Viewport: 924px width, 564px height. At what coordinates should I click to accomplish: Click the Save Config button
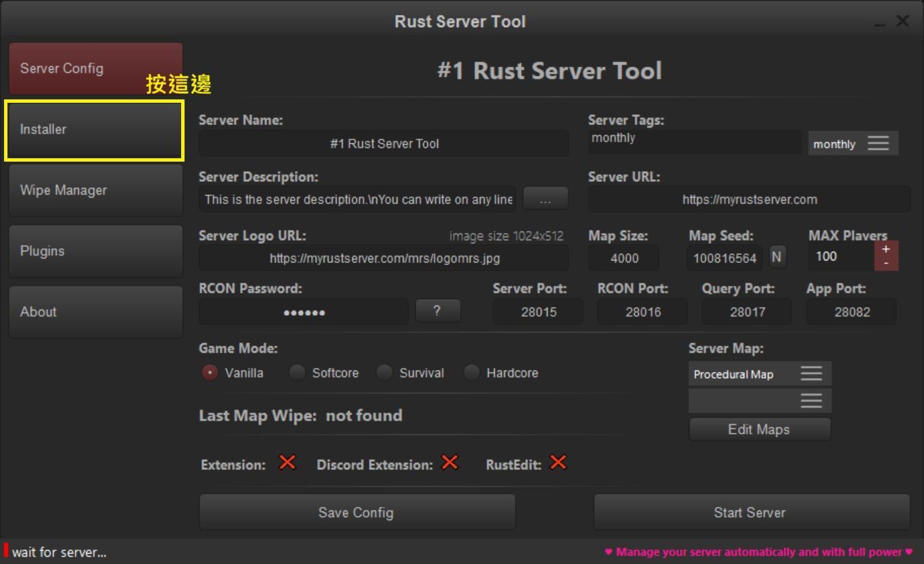pos(356,512)
